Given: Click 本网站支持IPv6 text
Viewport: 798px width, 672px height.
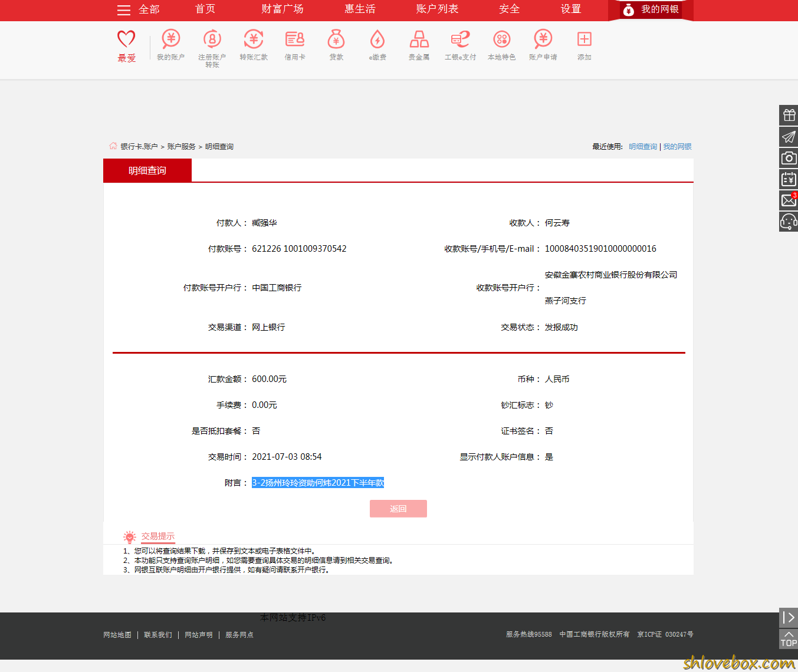Looking at the screenshot, I should [293, 618].
